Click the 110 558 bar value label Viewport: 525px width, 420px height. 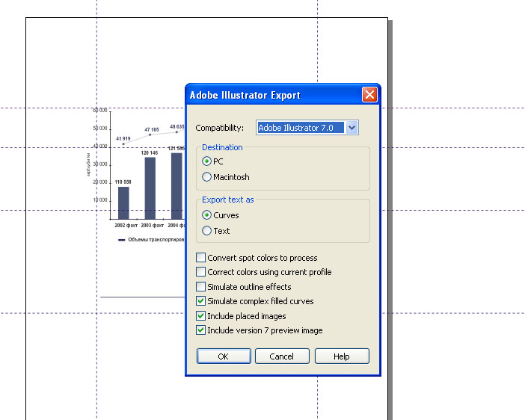[x=123, y=182]
